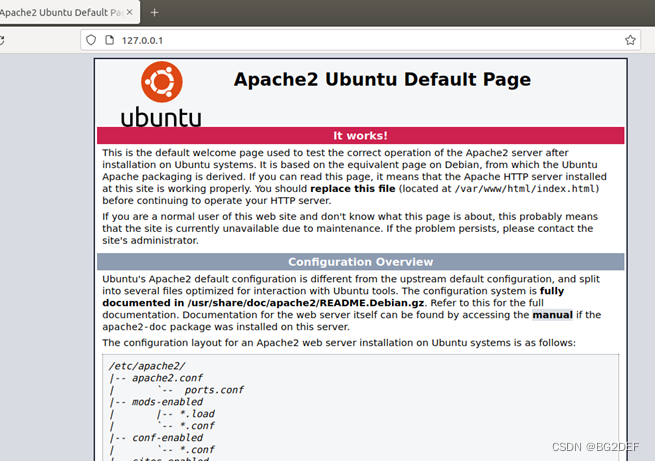Click the It works! banner

(361, 136)
